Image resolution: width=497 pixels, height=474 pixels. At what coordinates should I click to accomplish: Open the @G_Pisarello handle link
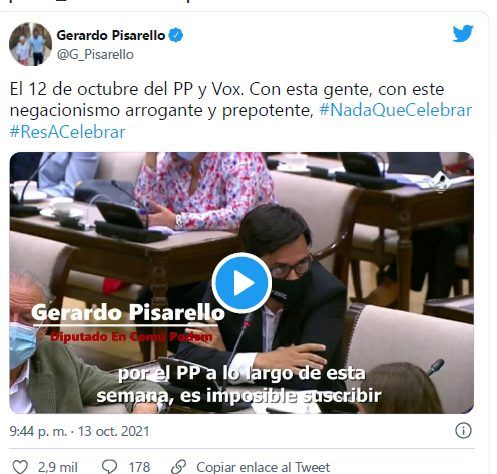point(95,54)
